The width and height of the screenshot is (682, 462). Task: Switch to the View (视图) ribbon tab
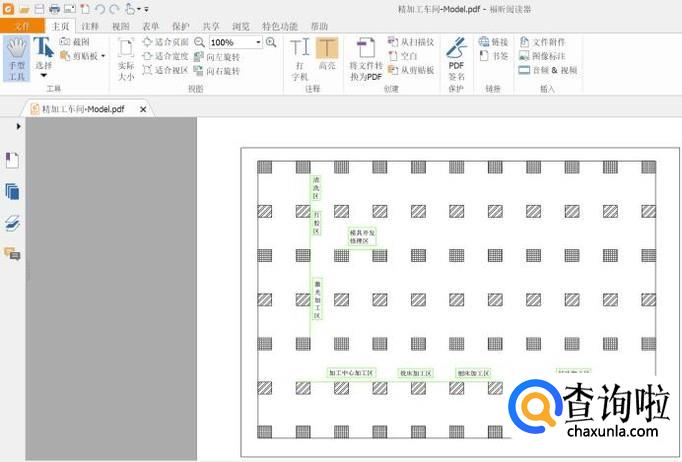[120, 26]
